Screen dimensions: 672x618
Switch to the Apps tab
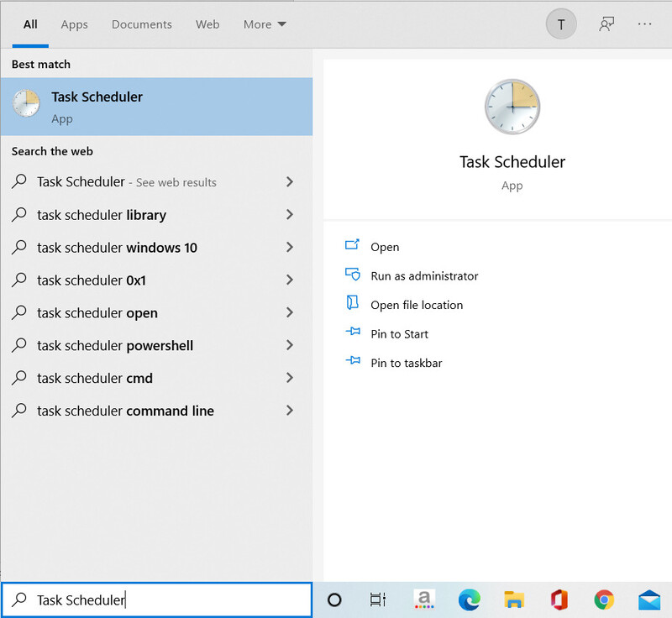tap(74, 24)
